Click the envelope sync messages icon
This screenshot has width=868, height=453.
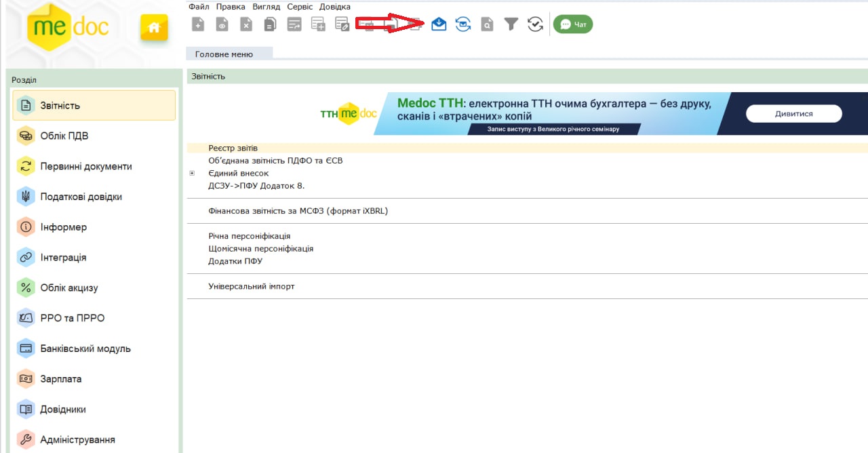click(463, 24)
